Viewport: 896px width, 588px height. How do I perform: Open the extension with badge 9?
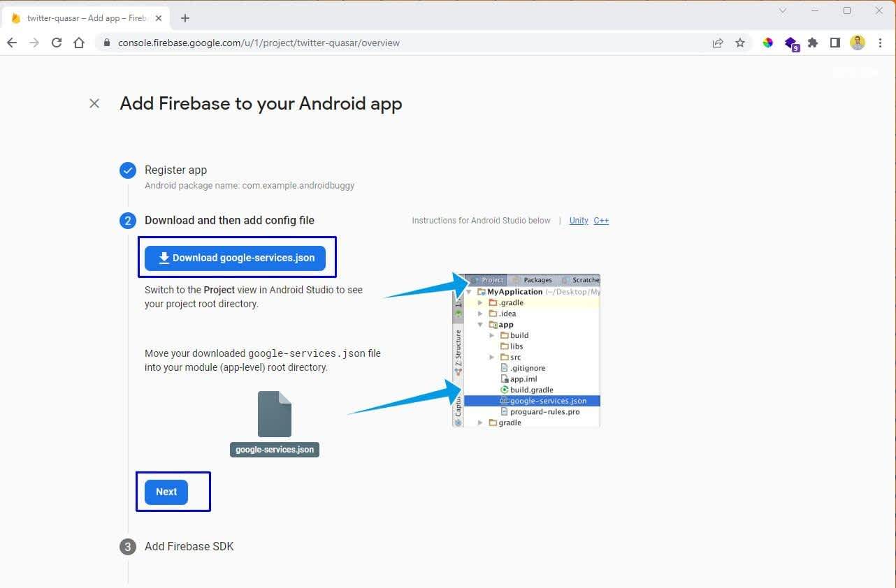coord(791,44)
